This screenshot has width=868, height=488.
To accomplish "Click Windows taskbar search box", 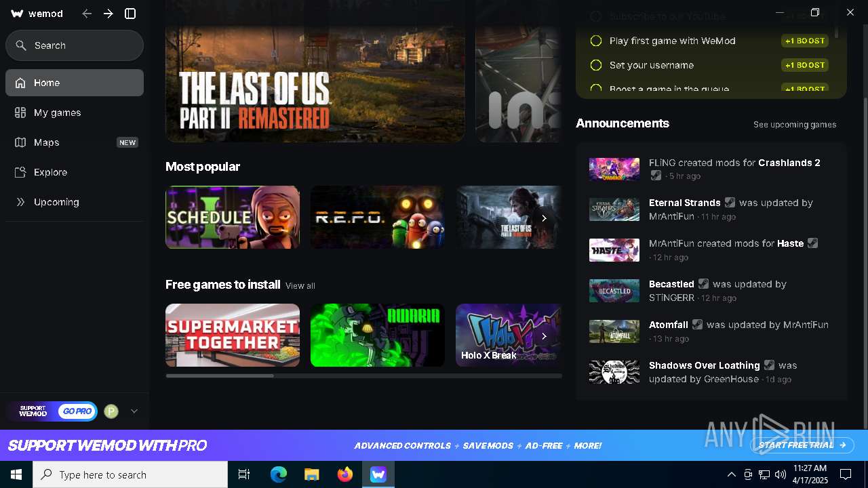I will (x=130, y=474).
